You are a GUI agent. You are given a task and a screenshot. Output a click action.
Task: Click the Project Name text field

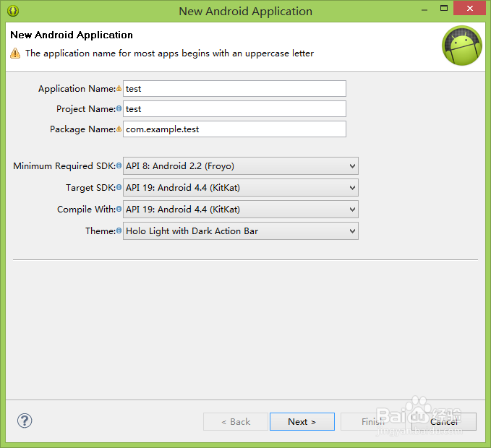(x=234, y=109)
